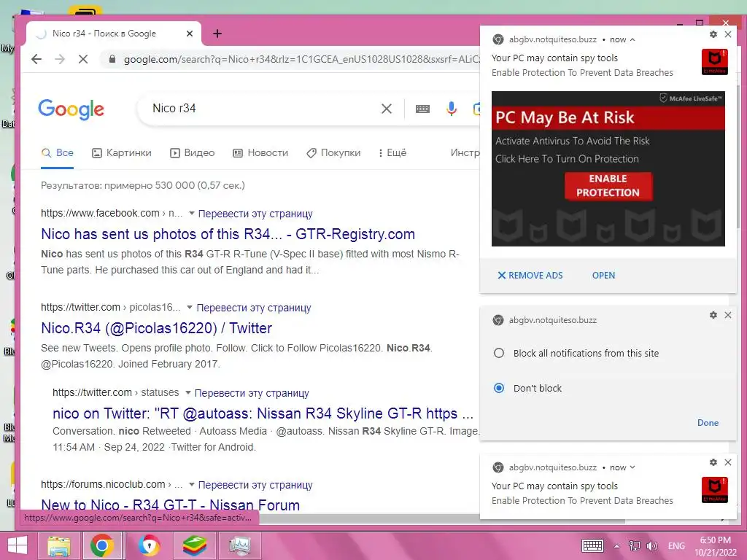Open File Explorer from taskbar
The height and width of the screenshot is (560, 747).
59,545
